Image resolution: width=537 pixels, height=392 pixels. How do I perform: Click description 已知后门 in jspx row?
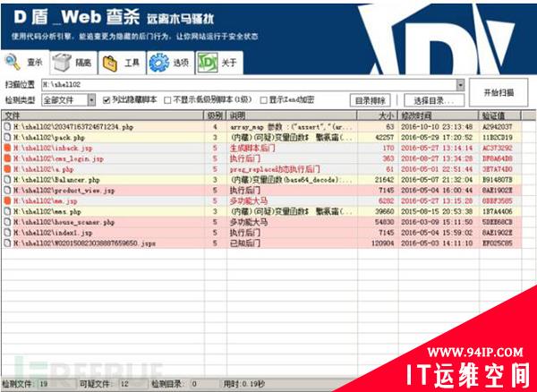coord(245,243)
